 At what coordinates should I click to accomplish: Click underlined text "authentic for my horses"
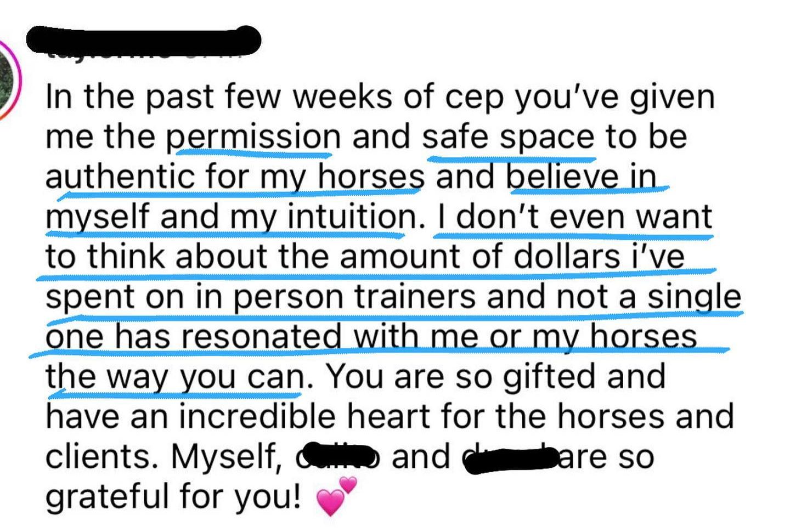(x=235, y=177)
